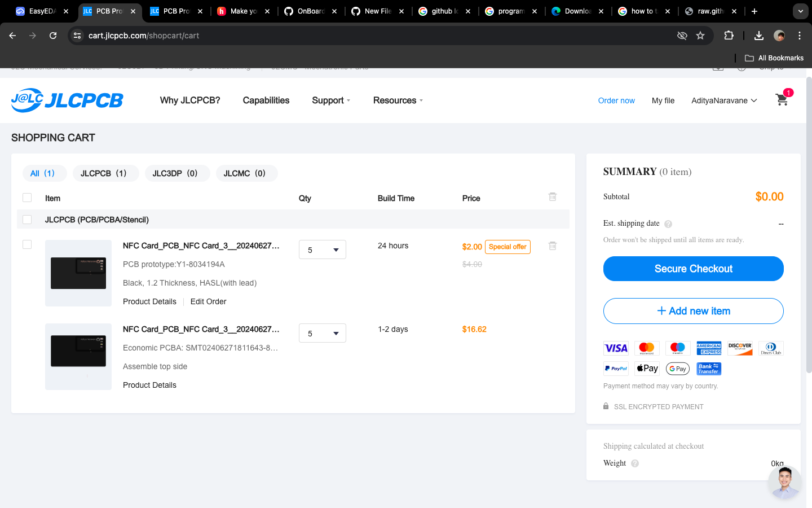Select Visa payment logo
The height and width of the screenshot is (508, 812).
click(x=616, y=348)
